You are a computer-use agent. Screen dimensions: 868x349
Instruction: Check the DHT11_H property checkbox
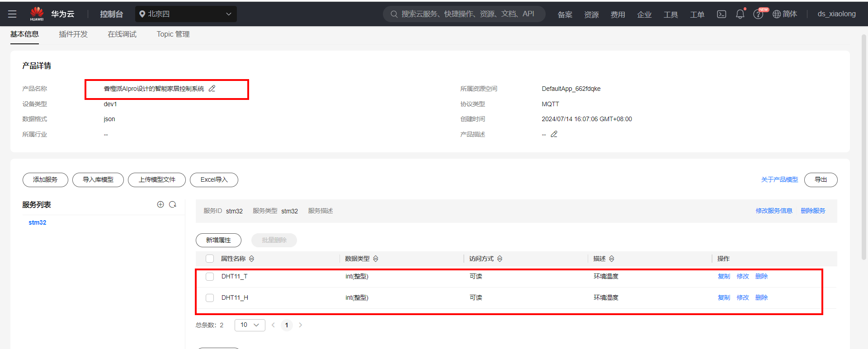point(210,298)
